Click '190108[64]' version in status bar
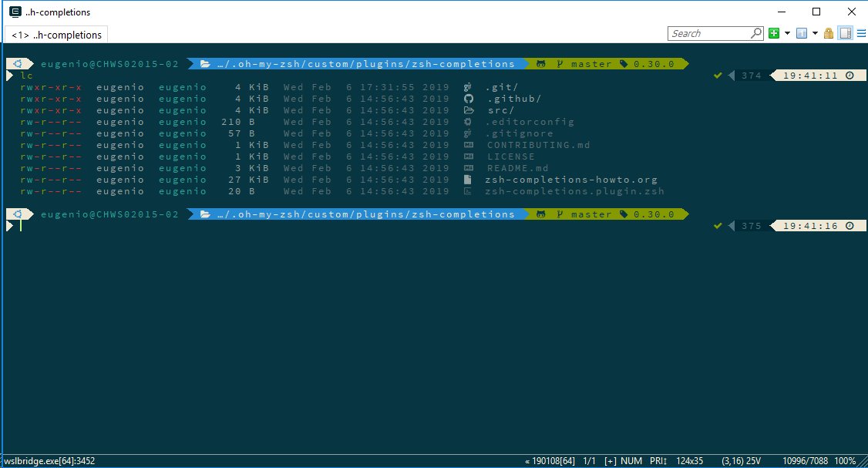The image size is (868, 468). 553,461
